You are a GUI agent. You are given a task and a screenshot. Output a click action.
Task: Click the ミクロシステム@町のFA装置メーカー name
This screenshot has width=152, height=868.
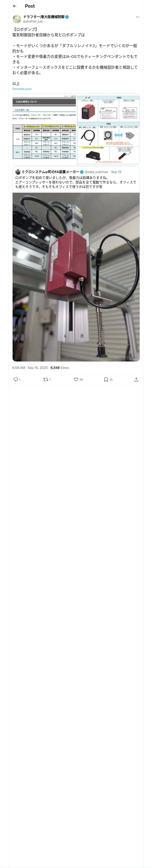pos(51,172)
